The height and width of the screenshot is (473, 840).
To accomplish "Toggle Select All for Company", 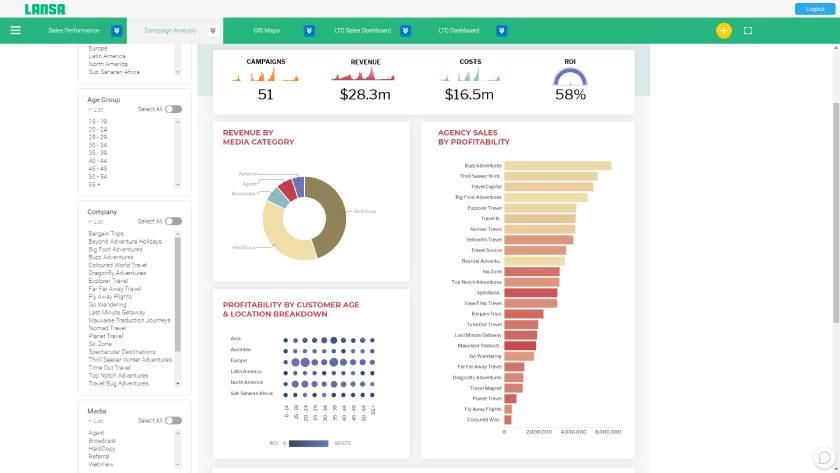I will pos(173,221).
